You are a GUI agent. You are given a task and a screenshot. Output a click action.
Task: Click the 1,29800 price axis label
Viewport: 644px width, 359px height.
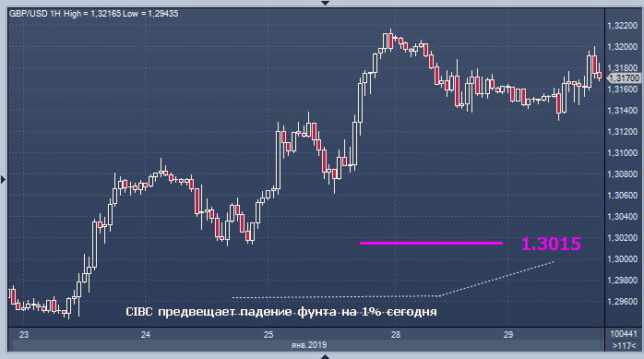[x=622, y=281]
